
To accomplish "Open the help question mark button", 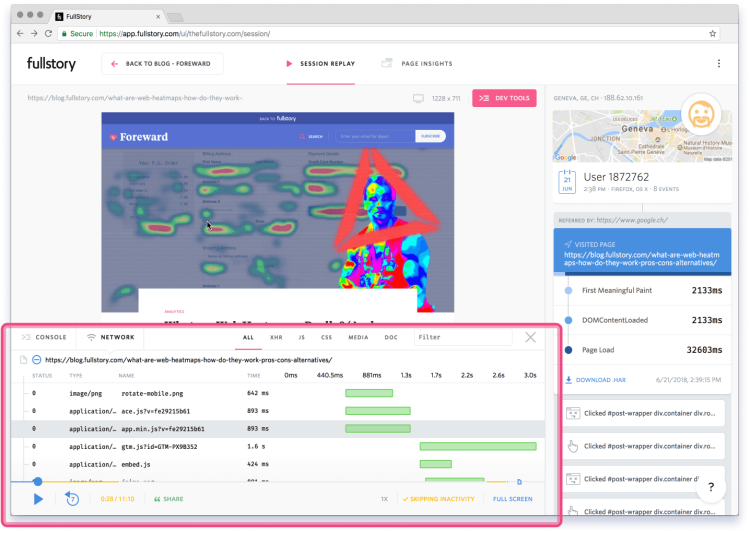I will click(711, 487).
